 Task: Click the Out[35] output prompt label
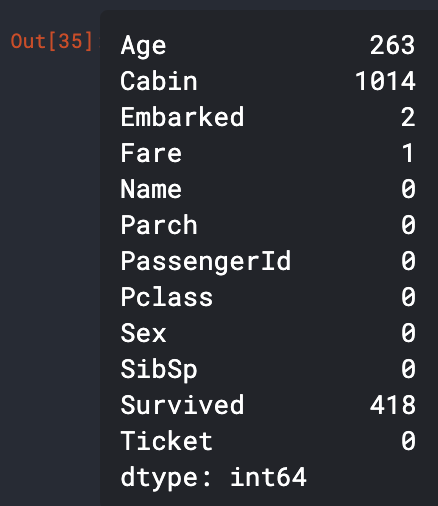point(52,41)
